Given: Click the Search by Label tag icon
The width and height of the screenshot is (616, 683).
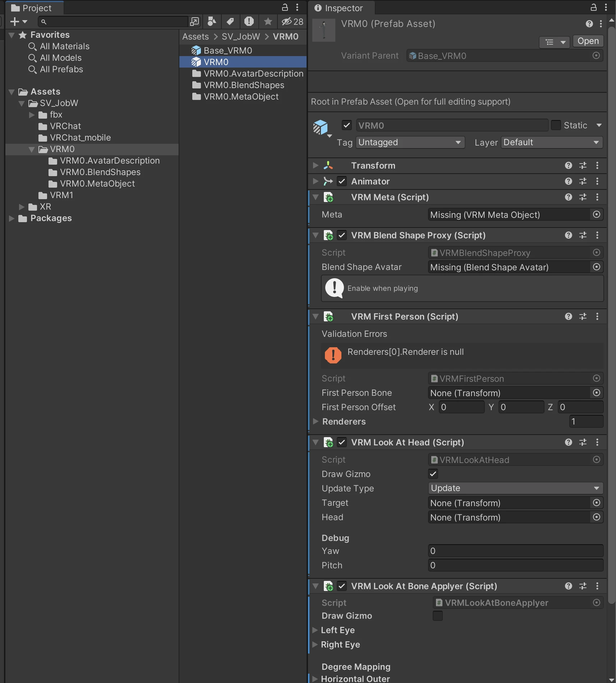Looking at the screenshot, I should 230,22.
